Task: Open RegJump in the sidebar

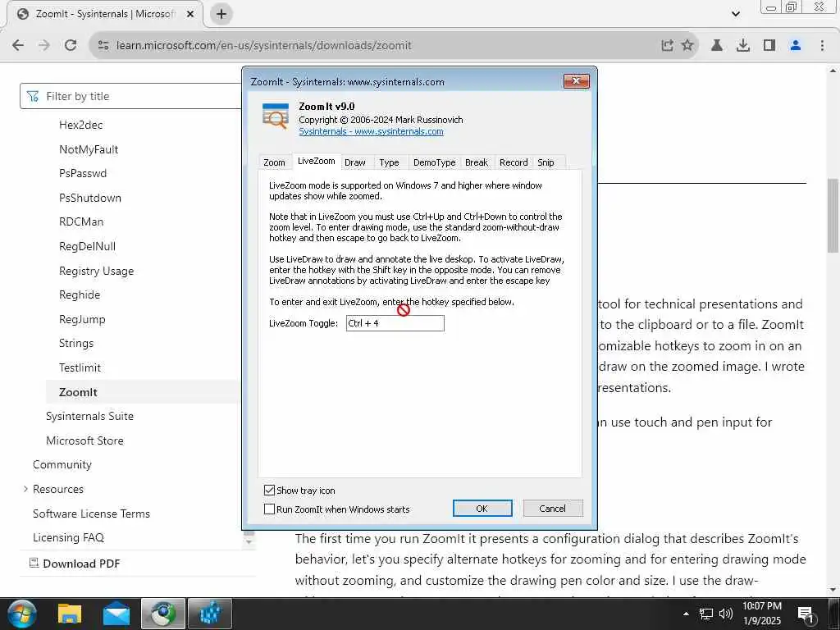Action: pyautogui.click(x=83, y=319)
